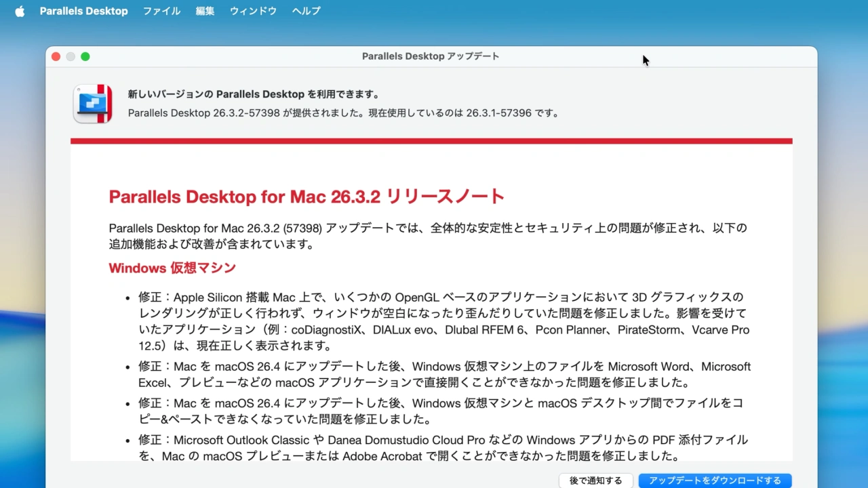
Task: Open the Apple menu
Action: point(20,11)
